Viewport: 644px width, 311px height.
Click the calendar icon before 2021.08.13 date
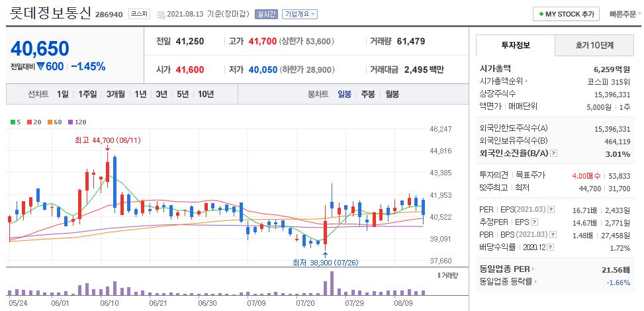[x=161, y=15]
